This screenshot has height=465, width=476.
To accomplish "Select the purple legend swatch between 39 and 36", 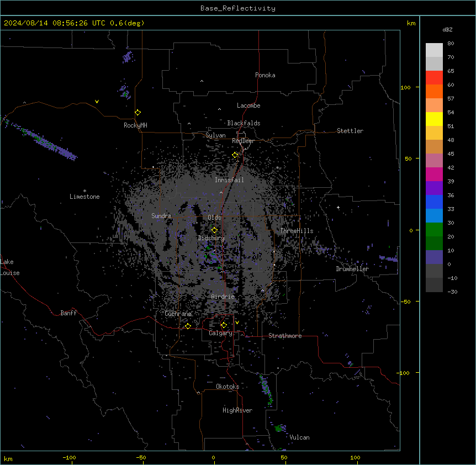I will (434, 188).
